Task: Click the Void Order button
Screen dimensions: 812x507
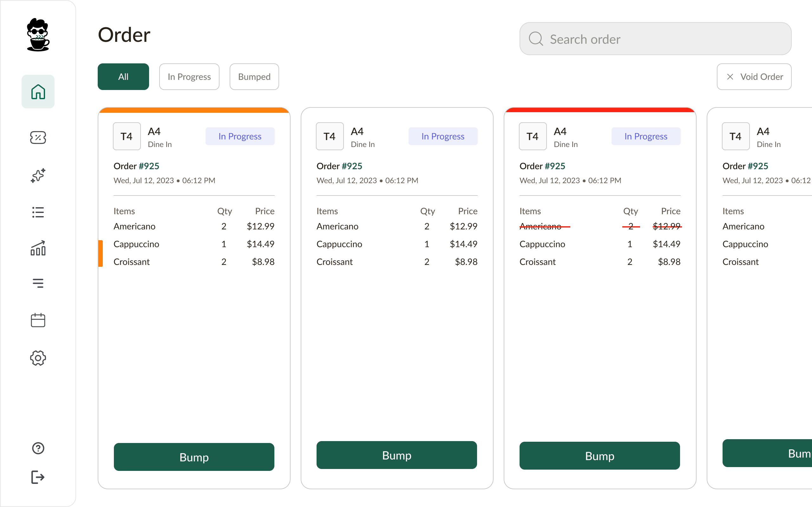Action: pos(754,76)
